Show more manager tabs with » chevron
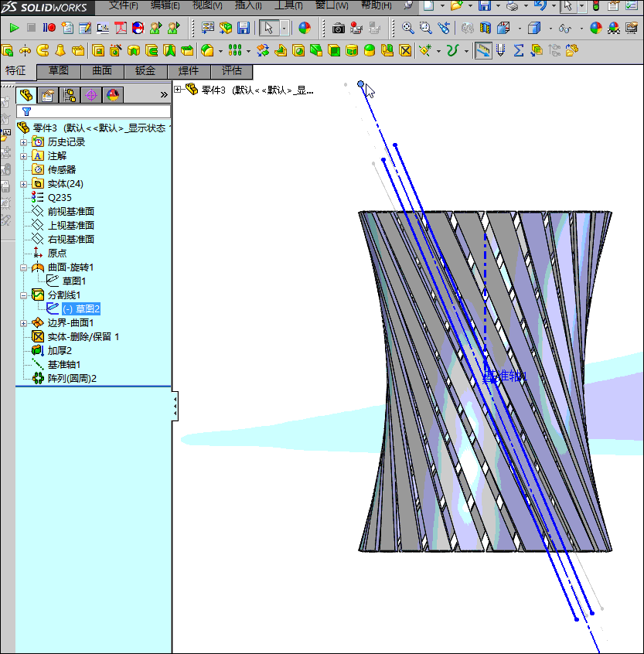 (x=164, y=94)
